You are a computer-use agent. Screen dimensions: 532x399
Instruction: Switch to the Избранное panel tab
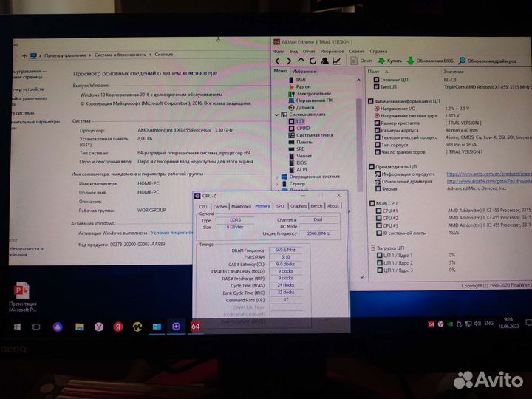point(304,71)
